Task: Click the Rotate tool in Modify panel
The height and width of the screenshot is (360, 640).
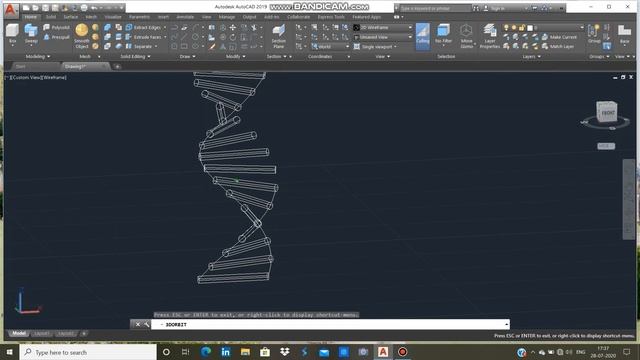Action: (x=233, y=37)
